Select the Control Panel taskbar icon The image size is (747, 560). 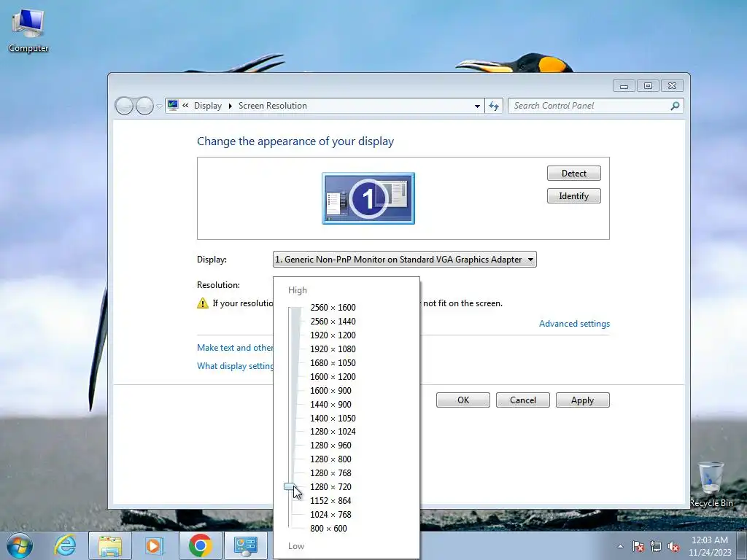pyautogui.click(x=246, y=545)
